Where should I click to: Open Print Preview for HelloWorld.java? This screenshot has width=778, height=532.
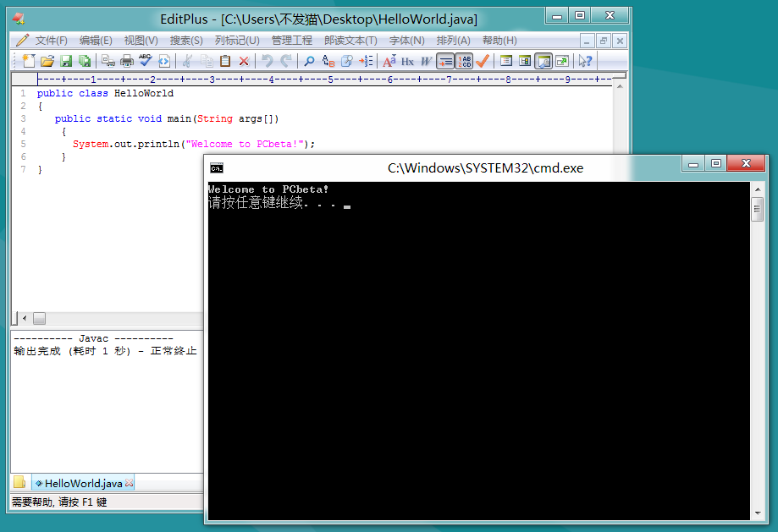108,60
